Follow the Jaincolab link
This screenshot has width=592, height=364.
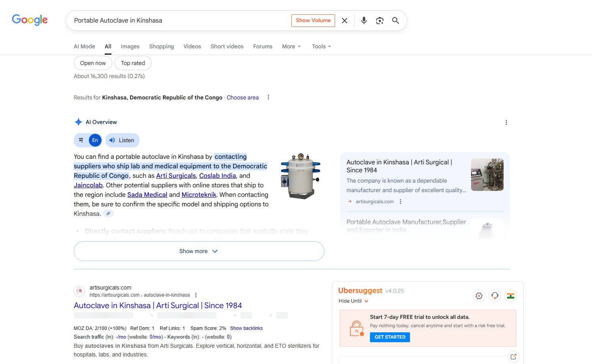[88, 185]
